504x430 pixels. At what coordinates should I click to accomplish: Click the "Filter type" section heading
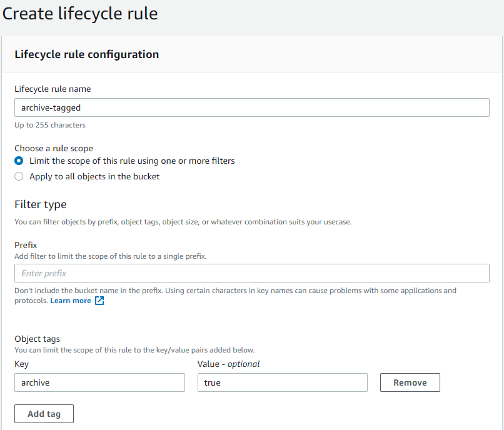tap(40, 204)
